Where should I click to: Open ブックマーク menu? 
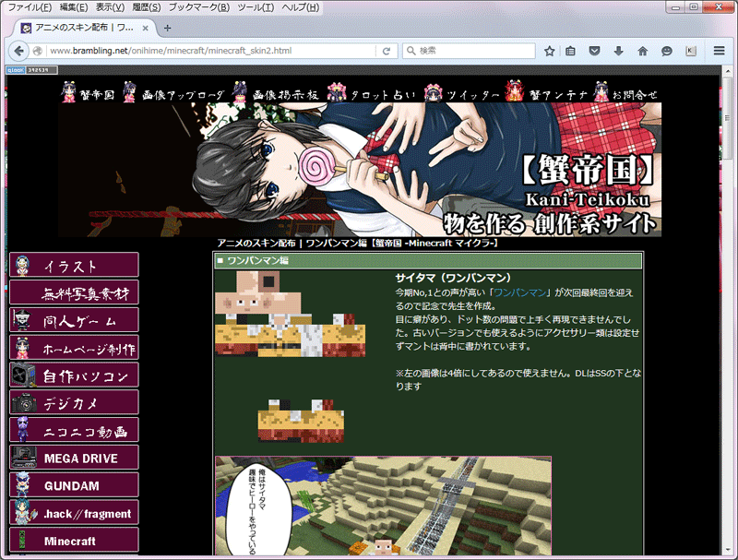point(199,7)
